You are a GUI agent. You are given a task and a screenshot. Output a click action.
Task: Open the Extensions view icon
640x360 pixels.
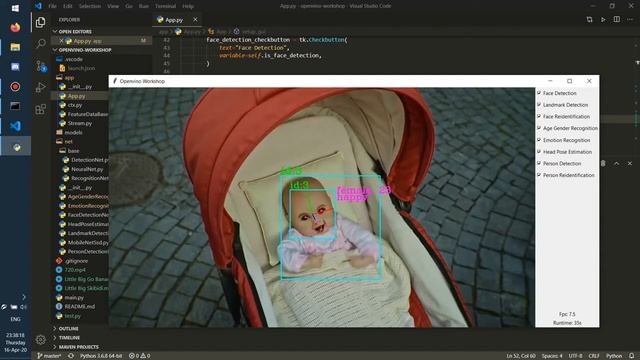pyautogui.click(x=40, y=109)
